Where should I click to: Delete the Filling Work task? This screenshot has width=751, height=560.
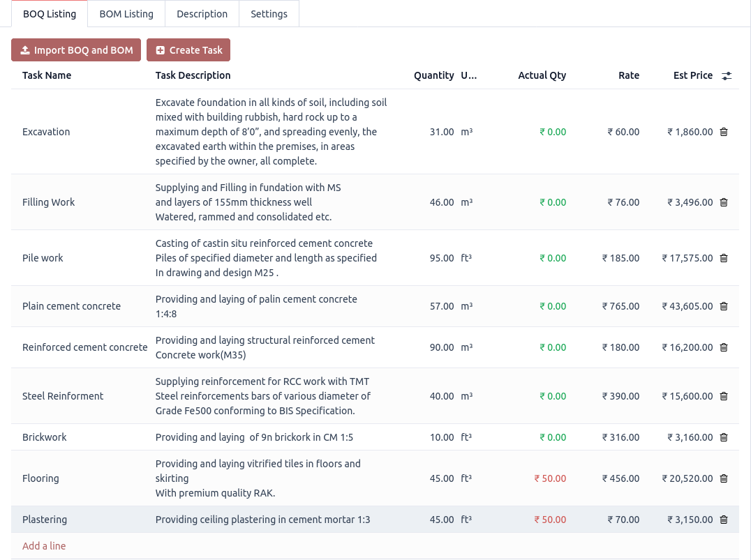point(724,202)
